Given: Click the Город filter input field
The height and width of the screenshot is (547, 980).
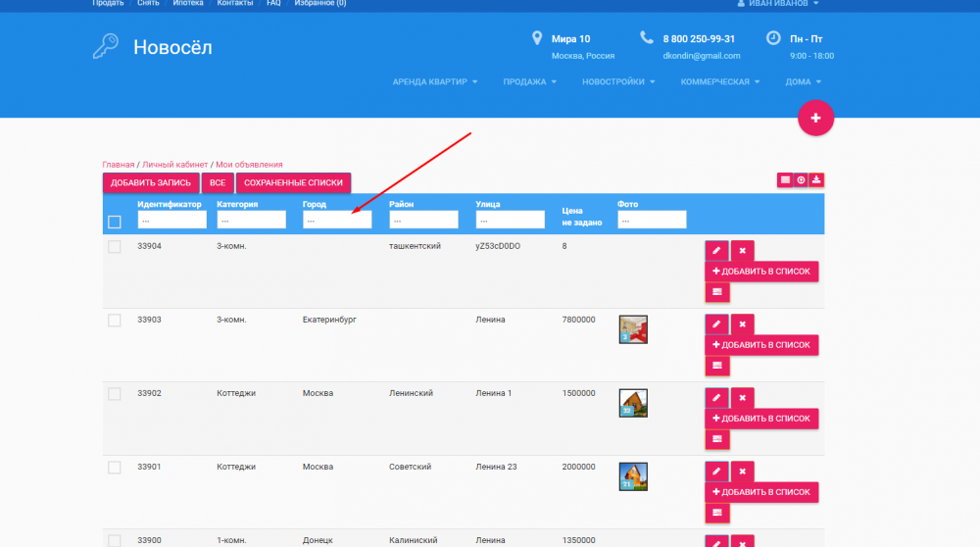Looking at the screenshot, I should click(337, 221).
